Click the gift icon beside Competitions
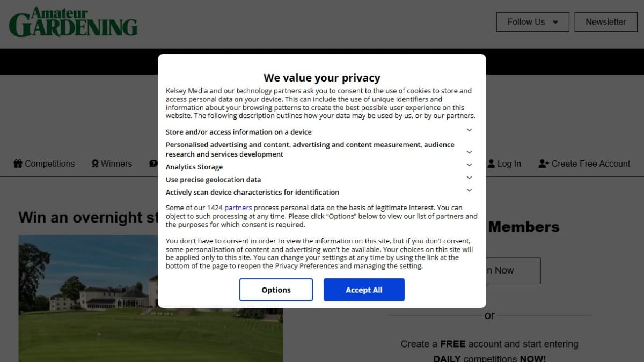The width and height of the screenshot is (644, 362). tap(18, 164)
